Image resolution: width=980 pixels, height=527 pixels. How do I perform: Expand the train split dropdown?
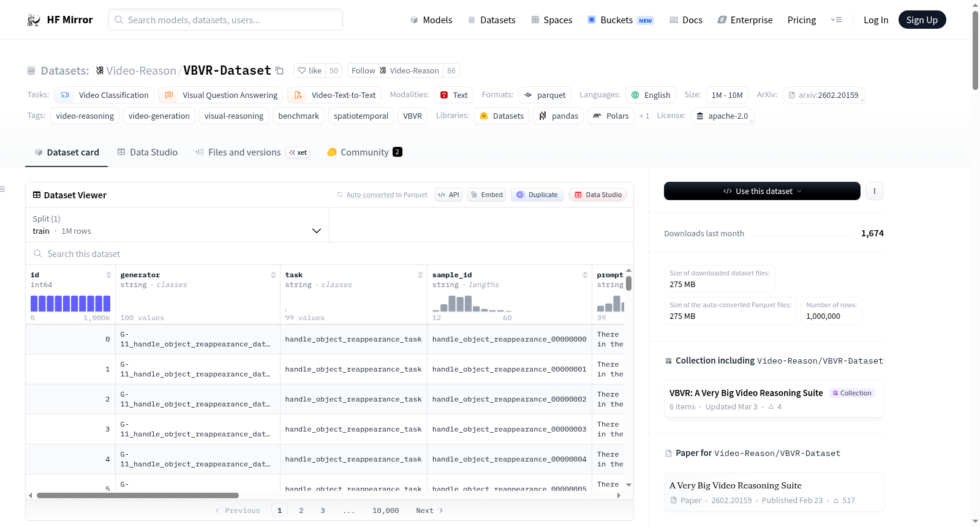click(177, 225)
